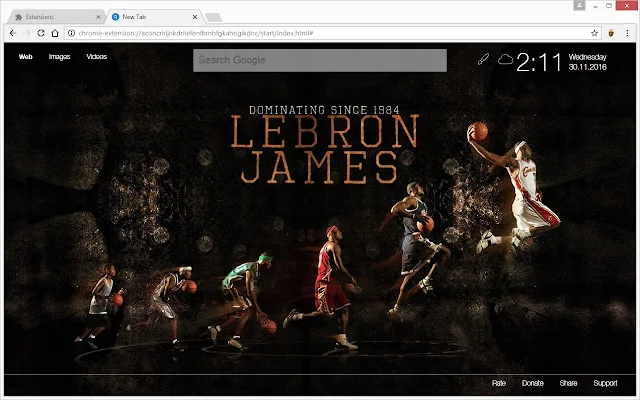
Task: Open the Support link
Action: [605, 383]
